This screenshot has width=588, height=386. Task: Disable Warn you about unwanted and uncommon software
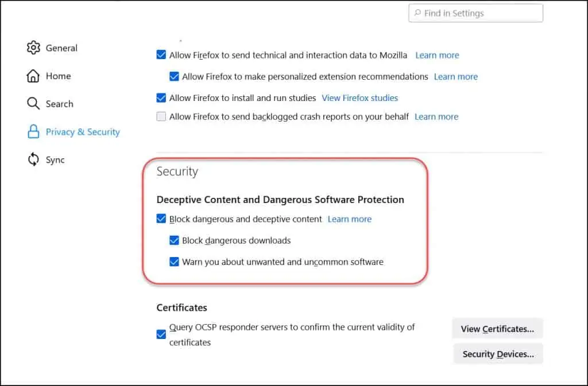[x=174, y=262]
